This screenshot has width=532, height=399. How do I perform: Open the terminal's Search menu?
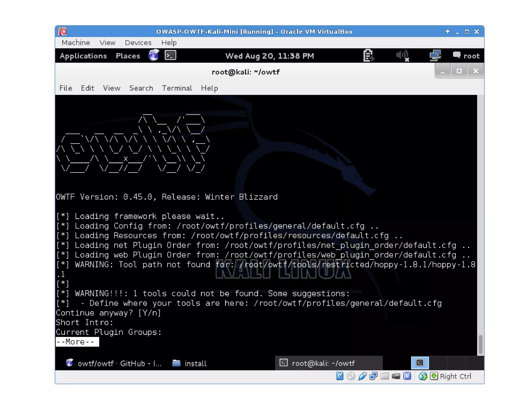[141, 88]
